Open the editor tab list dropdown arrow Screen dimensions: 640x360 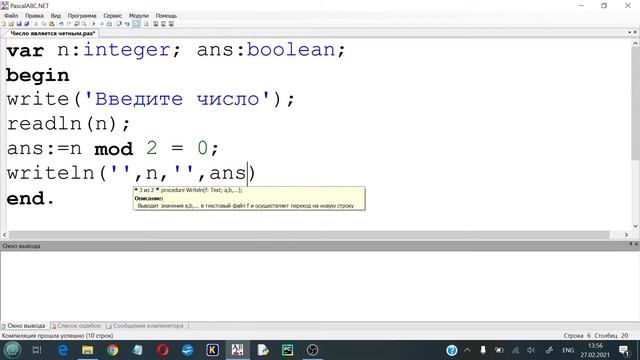click(x=629, y=32)
